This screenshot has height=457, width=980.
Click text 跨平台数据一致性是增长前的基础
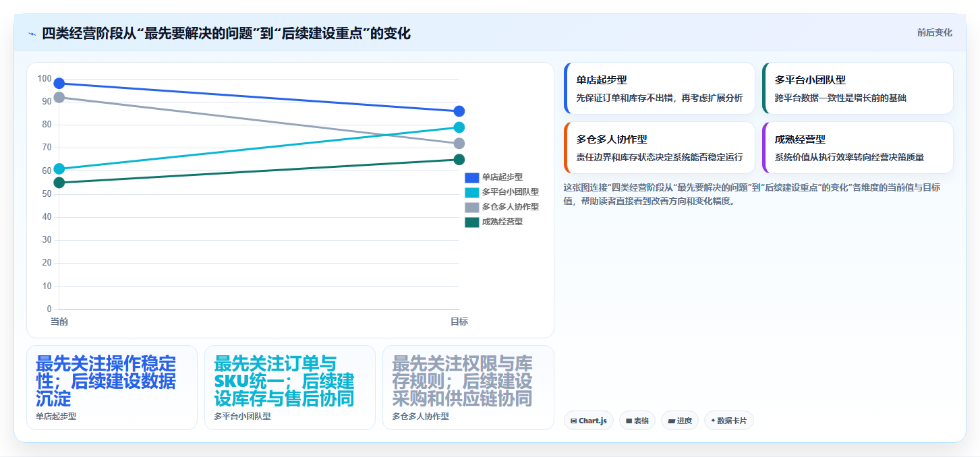[840, 98]
